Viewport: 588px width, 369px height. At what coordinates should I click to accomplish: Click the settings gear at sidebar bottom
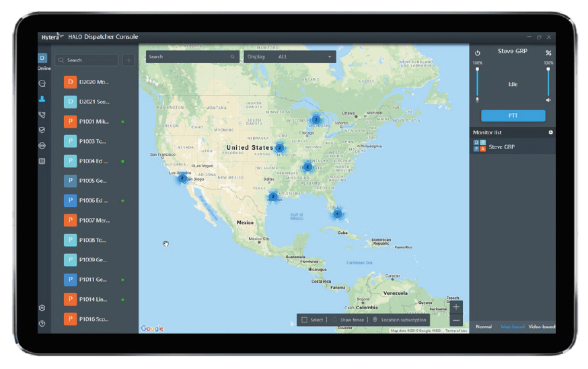(42, 308)
